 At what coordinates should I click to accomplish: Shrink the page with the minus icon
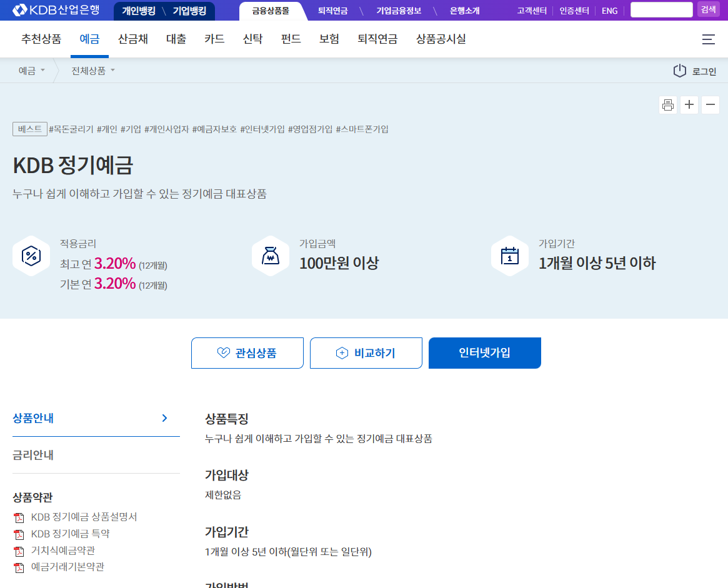710,104
